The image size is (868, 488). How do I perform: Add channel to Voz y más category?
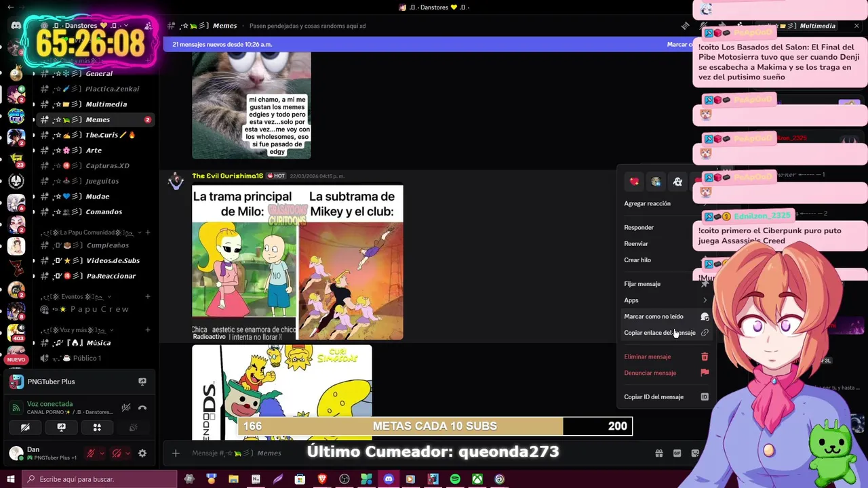147,330
